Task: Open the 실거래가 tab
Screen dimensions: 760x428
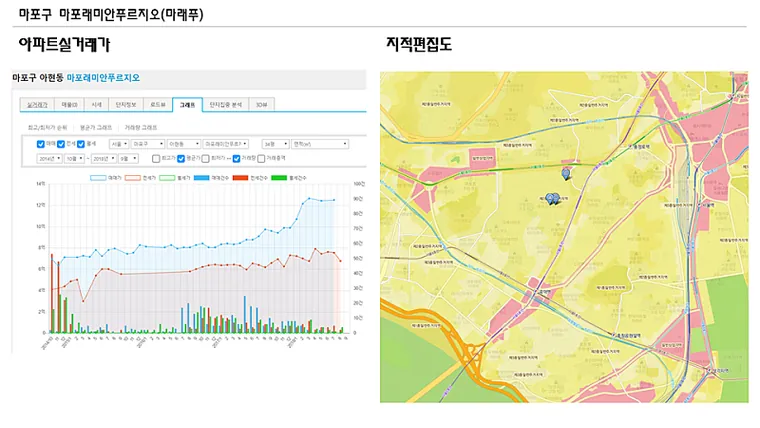Action: tap(37, 105)
